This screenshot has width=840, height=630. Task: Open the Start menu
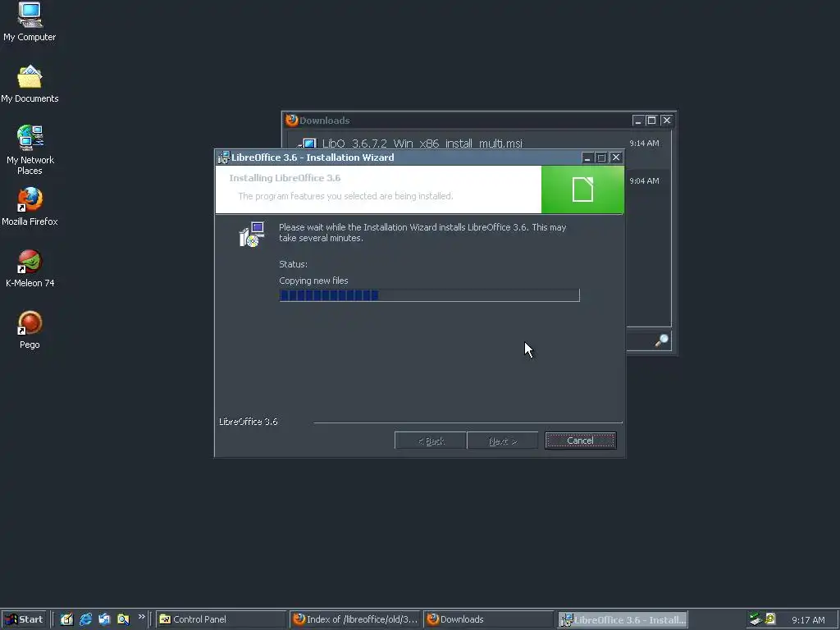click(x=24, y=619)
